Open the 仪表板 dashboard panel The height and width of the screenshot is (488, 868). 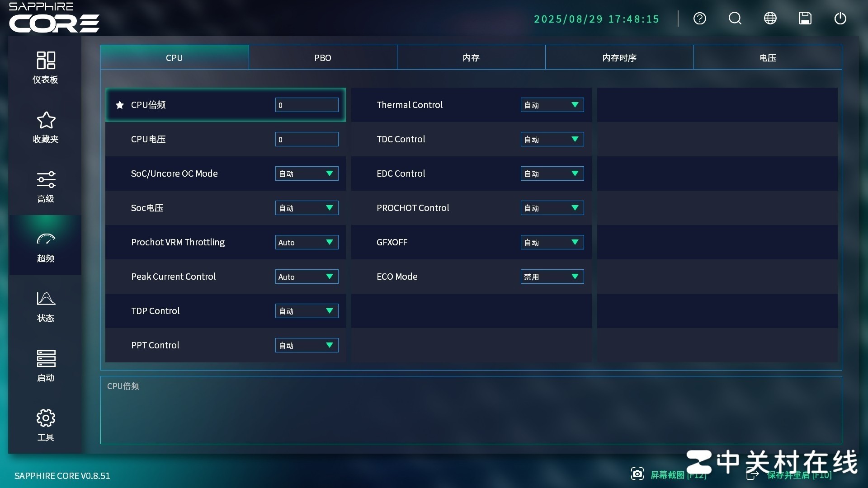[45, 67]
